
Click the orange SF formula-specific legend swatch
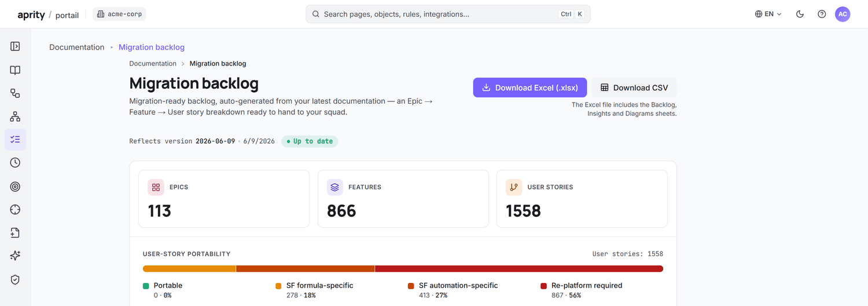click(278, 286)
